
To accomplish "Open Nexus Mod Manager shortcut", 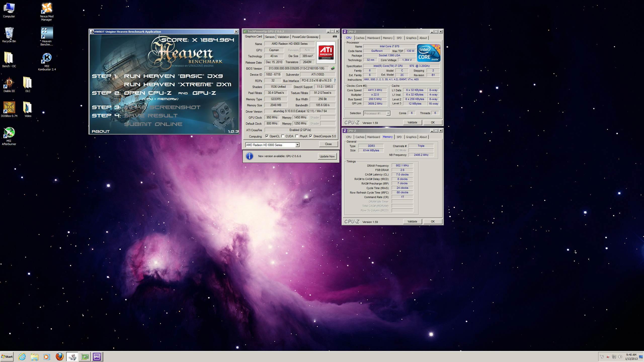I will (x=47, y=12).
